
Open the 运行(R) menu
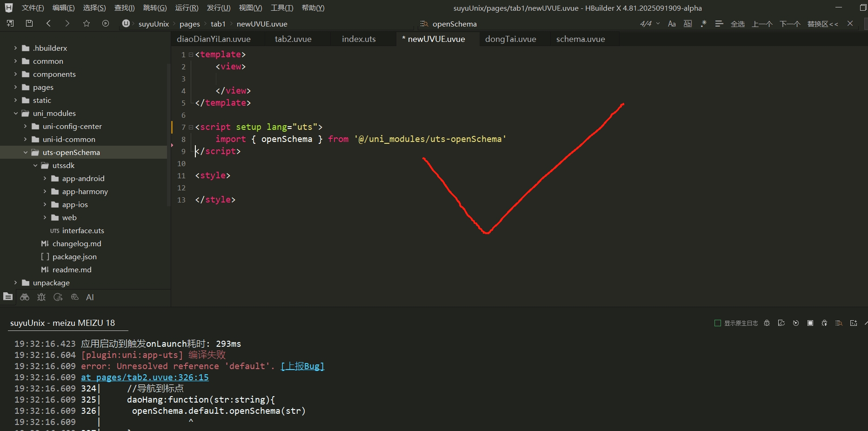(x=187, y=8)
